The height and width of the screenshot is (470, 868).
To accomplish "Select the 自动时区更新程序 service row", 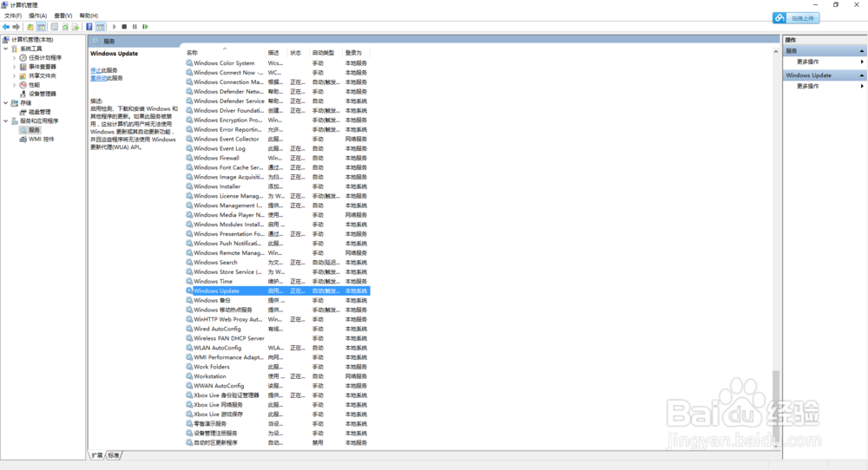I will click(278, 443).
